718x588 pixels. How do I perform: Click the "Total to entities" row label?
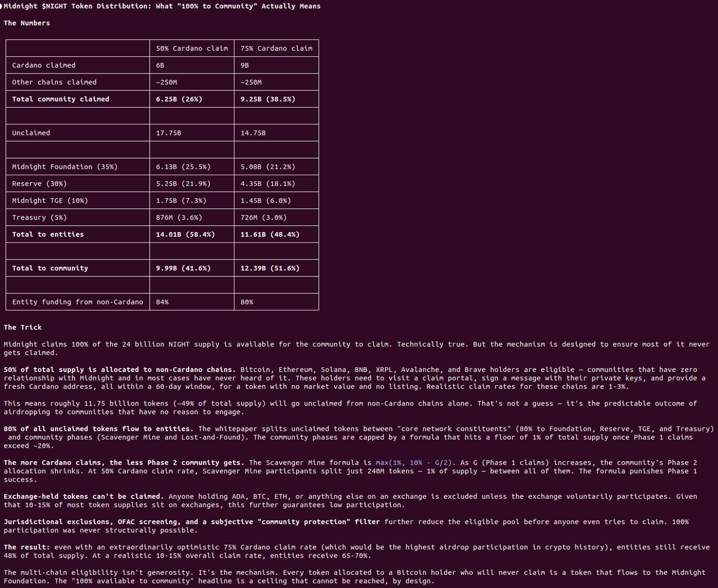(48, 234)
